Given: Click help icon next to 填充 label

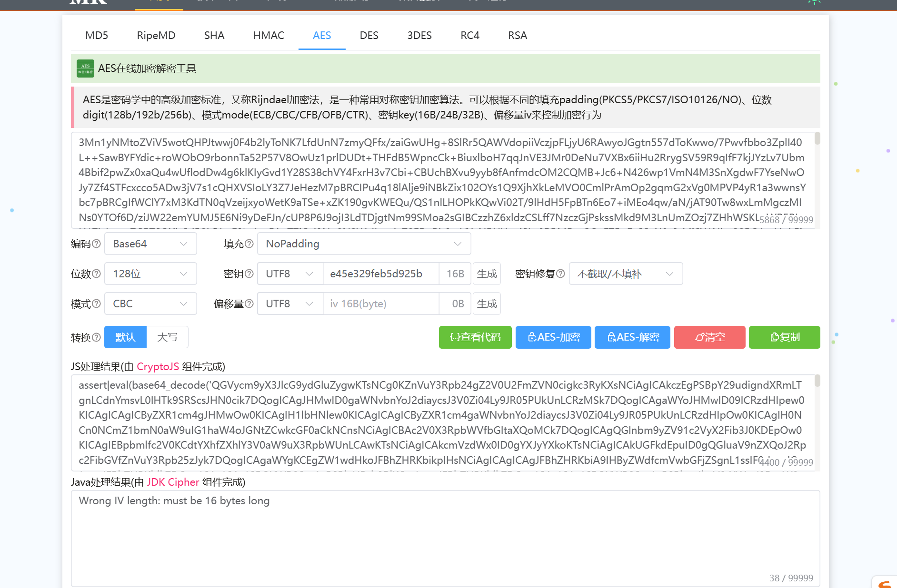Looking at the screenshot, I should point(249,244).
